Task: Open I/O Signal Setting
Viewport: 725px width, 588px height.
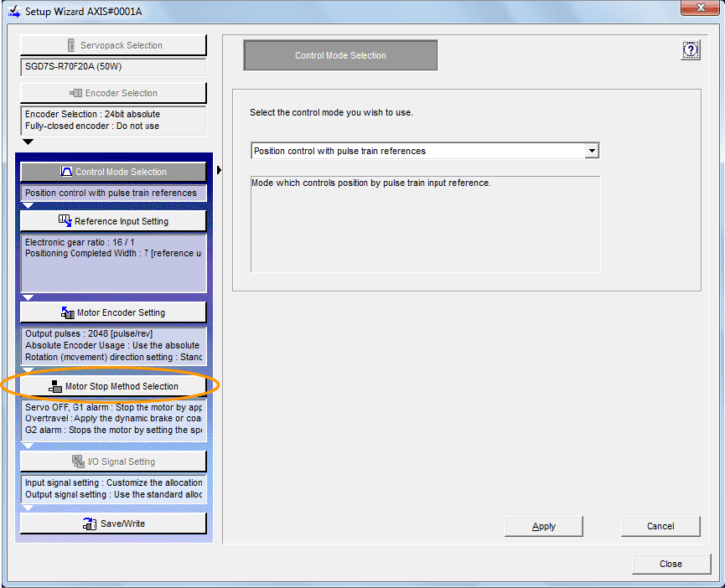Action: [113, 462]
